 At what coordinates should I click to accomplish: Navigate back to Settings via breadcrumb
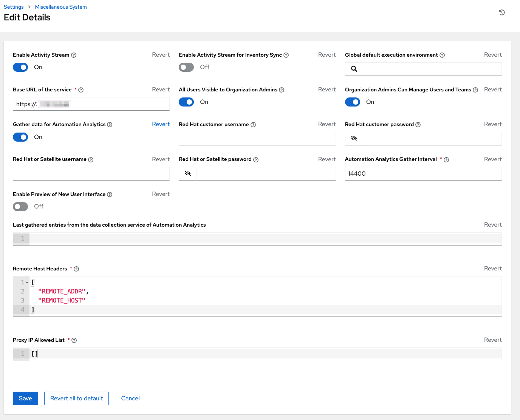point(14,7)
